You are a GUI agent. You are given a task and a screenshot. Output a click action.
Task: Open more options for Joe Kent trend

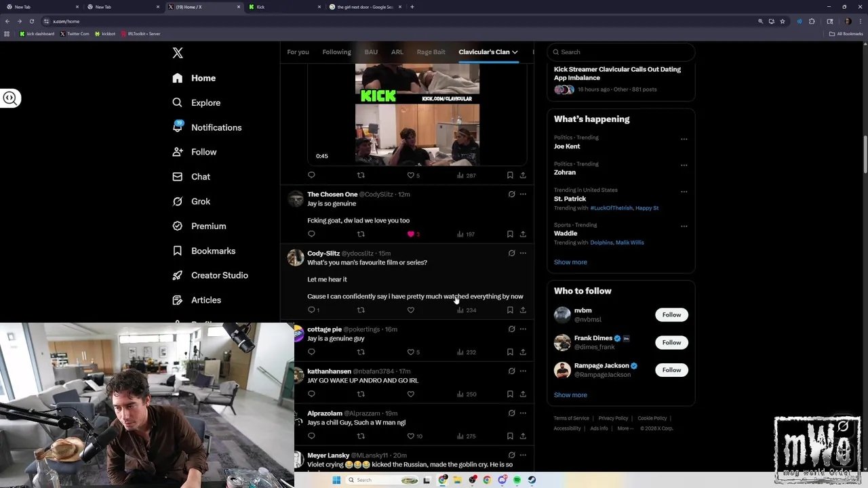(x=684, y=139)
